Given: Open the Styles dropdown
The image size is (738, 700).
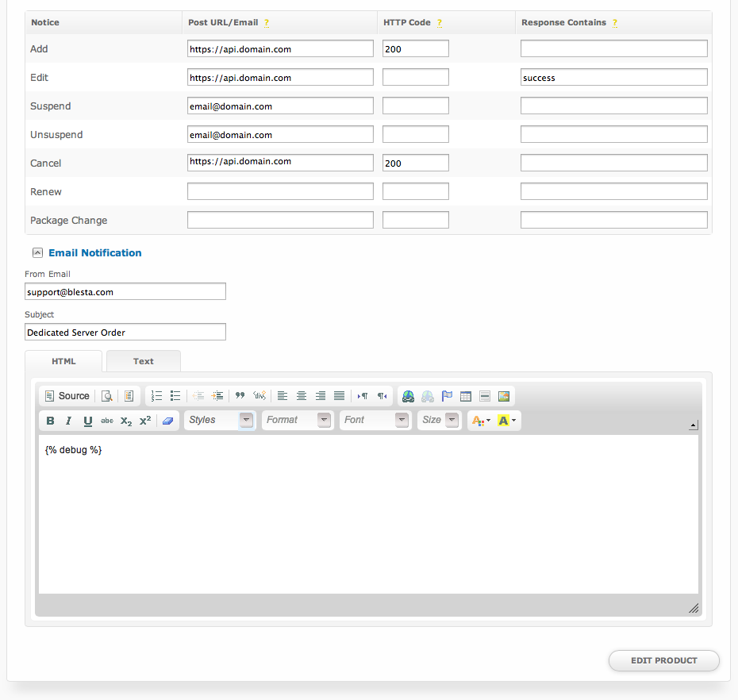Looking at the screenshot, I should pos(220,420).
